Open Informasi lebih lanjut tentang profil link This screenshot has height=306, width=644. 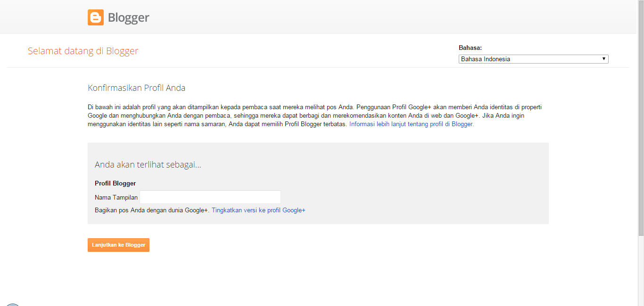click(412, 124)
